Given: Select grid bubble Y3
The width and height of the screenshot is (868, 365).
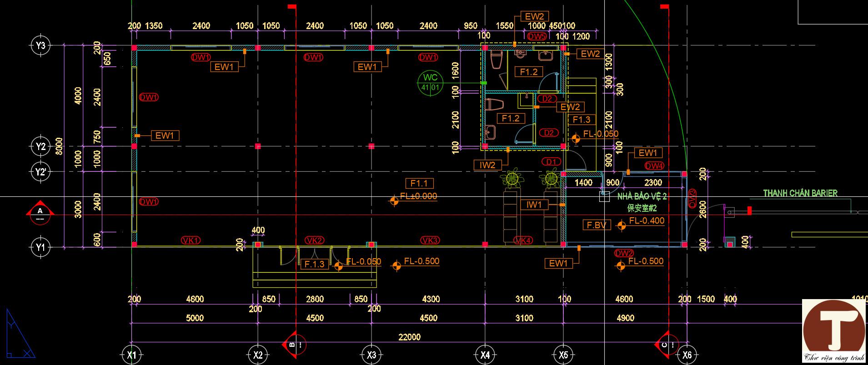Looking at the screenshot, I should click(x=41, y=45).
